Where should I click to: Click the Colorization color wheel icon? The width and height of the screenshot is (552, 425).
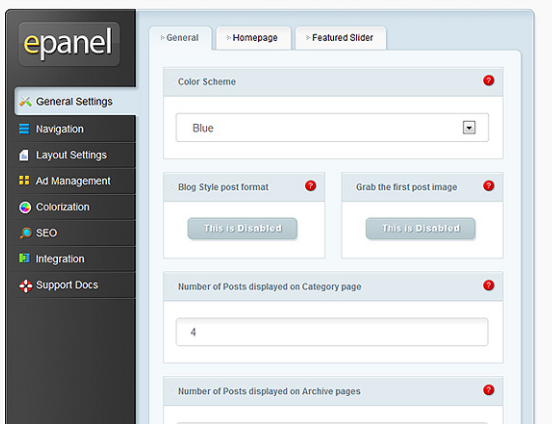click(25, 207)
